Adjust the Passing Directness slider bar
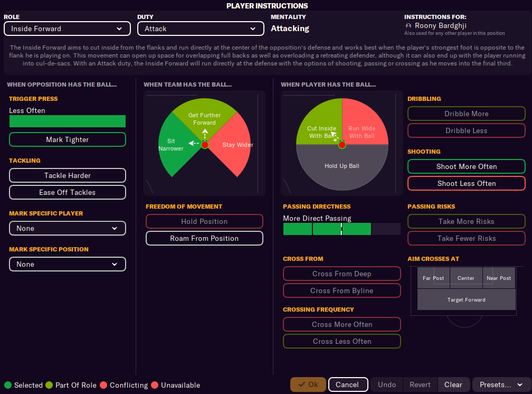Image resolution: width=532 pixels, height=394 pixels. point(341,229)
